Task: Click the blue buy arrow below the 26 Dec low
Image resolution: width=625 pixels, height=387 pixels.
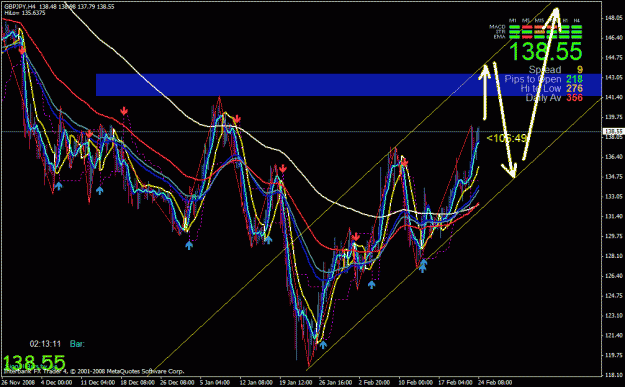Action: click(x=189, y=245)
